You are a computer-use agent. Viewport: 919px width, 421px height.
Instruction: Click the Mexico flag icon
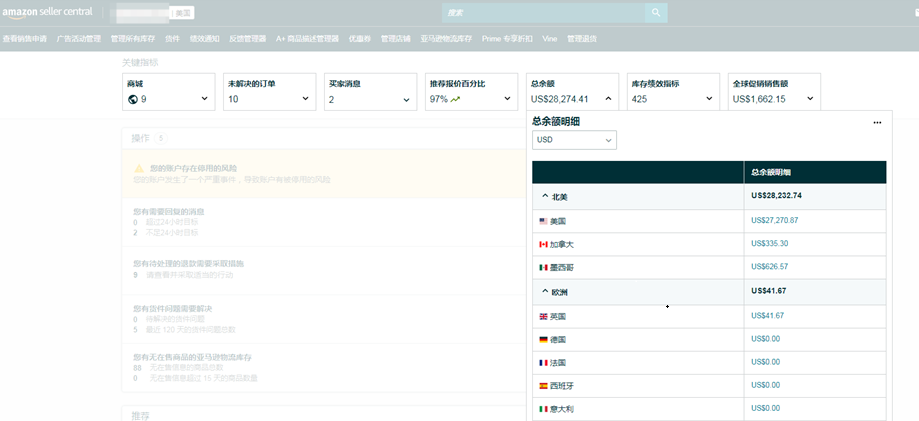(543, 267)
